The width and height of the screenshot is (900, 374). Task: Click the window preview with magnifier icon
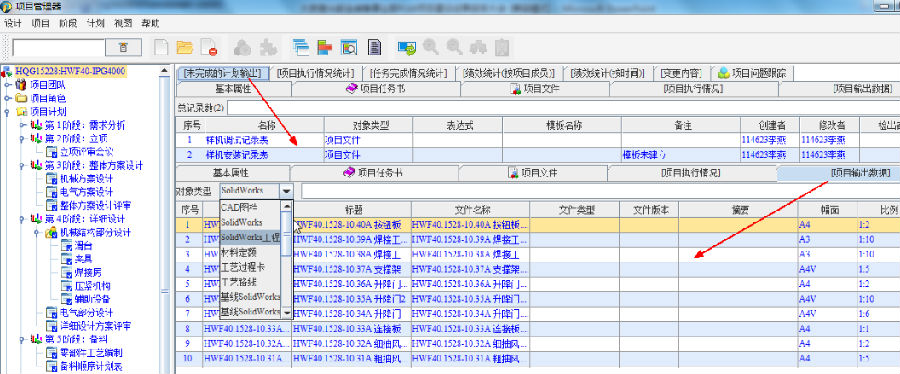coord(349,47)
